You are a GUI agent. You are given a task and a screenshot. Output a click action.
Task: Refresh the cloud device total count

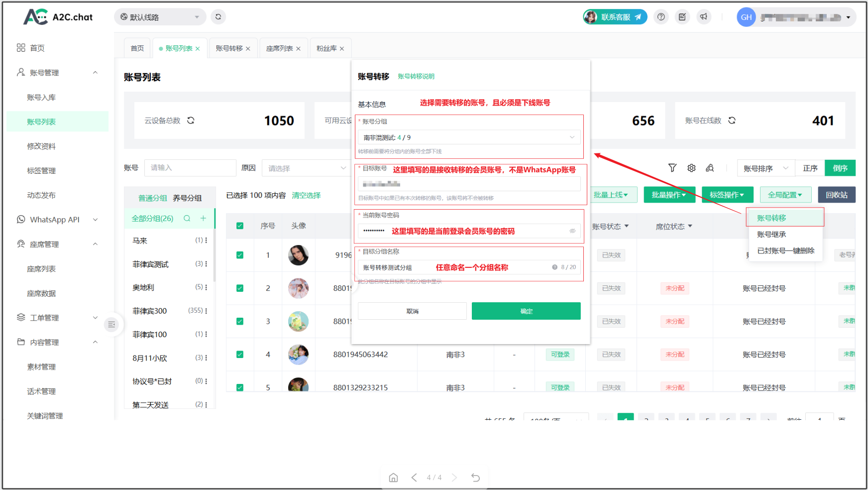[x=191, y=121]
